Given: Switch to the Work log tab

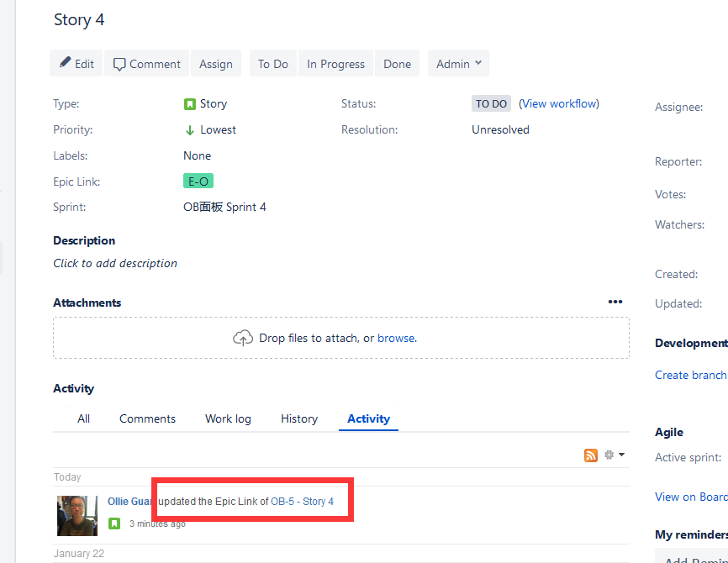Looking at the screenshot, I should (228, 418).
